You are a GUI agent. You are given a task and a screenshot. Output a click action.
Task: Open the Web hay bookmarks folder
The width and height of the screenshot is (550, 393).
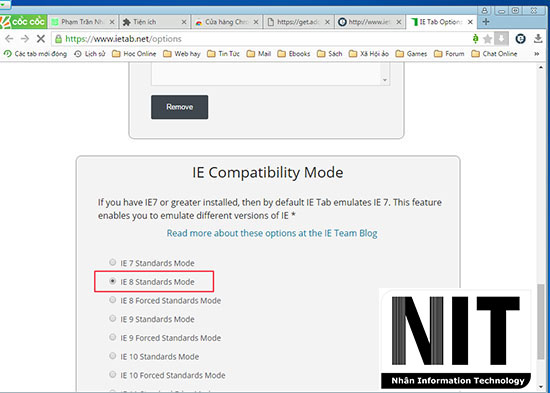182,54
